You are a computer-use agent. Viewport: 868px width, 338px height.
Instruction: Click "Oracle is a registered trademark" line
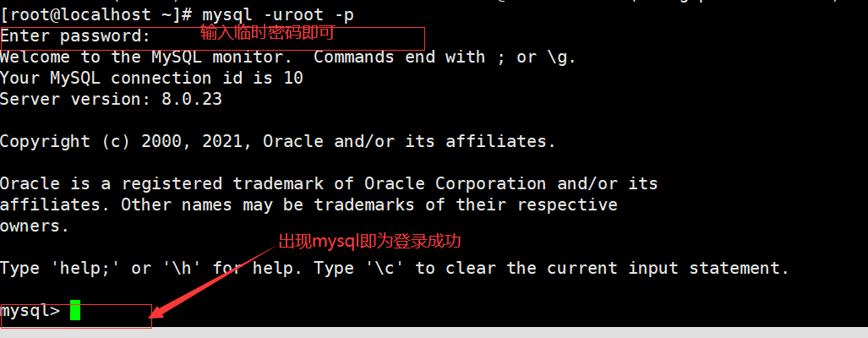tap(329, 184)
